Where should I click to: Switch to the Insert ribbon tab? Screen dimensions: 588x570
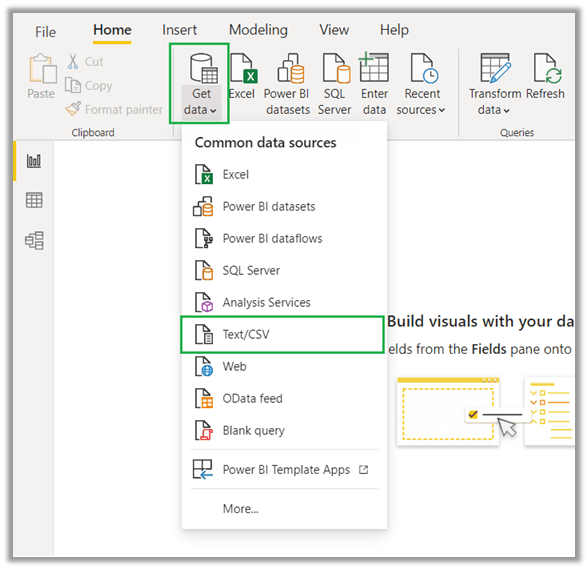pos(179,30)
